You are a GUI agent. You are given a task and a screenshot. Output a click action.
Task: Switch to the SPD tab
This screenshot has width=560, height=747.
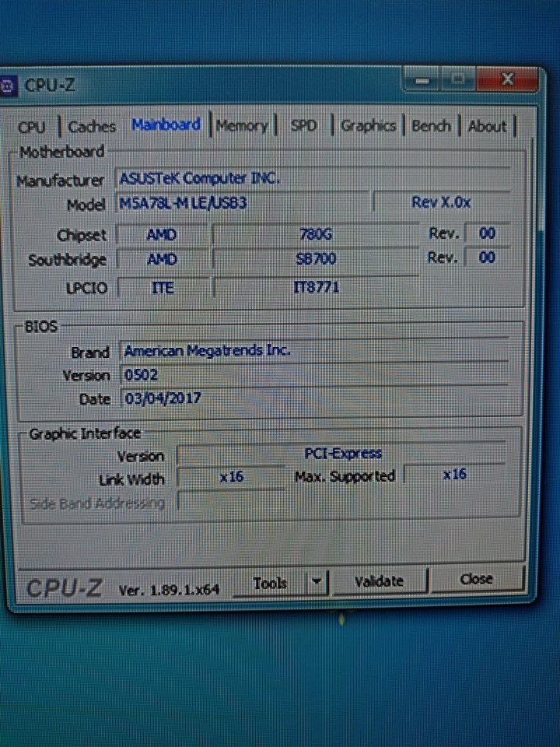(303, 126)
